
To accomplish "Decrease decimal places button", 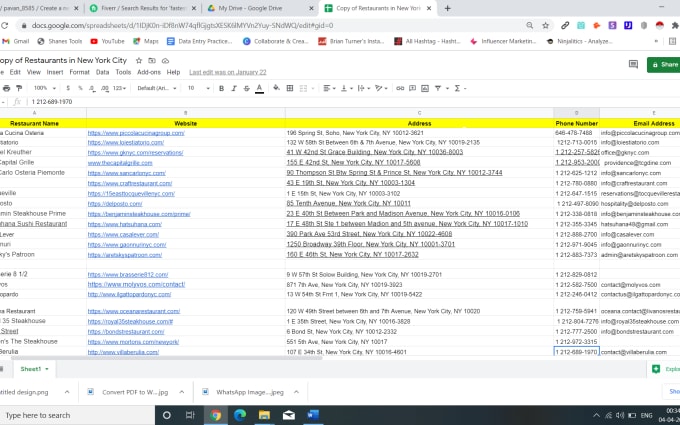I will 92,88.
